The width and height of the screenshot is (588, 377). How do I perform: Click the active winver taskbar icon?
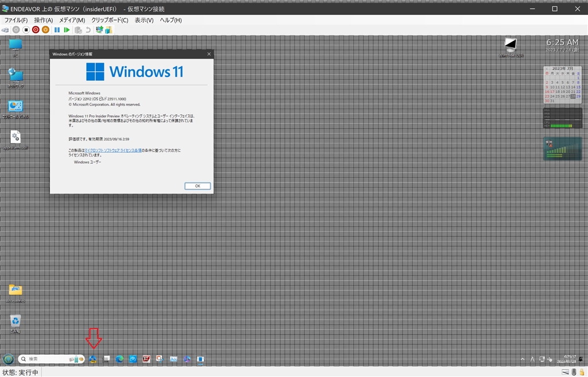coord(200,359)
